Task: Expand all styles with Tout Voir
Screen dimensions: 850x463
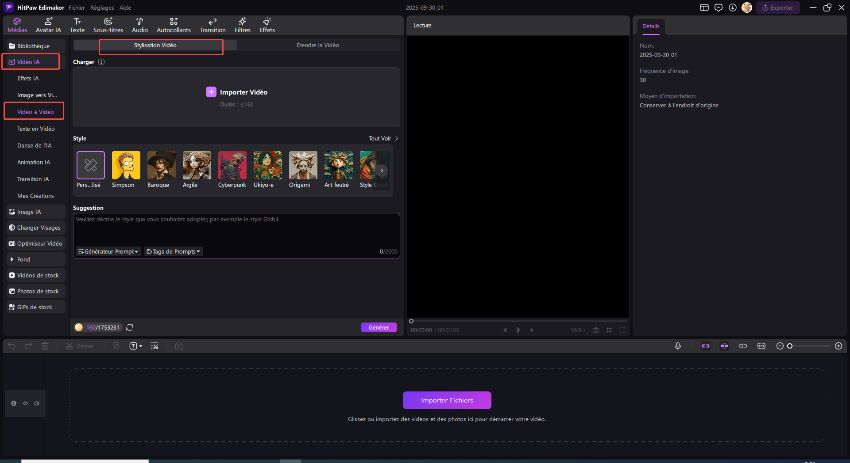Action: [x=383, y=138]
